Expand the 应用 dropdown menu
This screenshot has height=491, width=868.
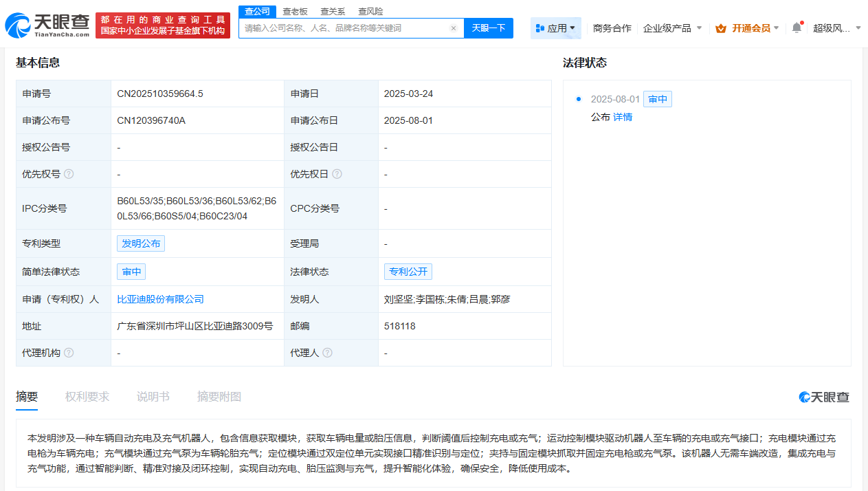[x=555, y=28]
